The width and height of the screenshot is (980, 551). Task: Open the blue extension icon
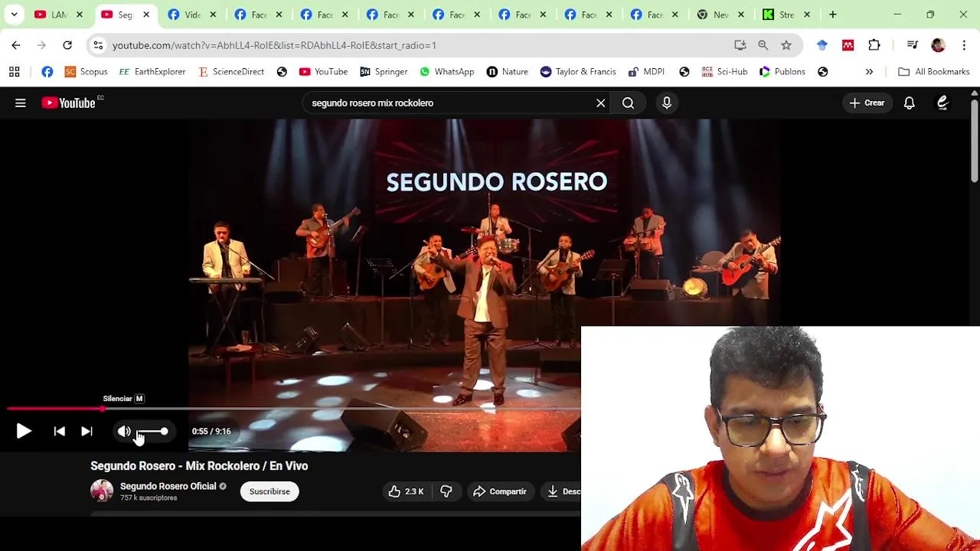[822, 45]
